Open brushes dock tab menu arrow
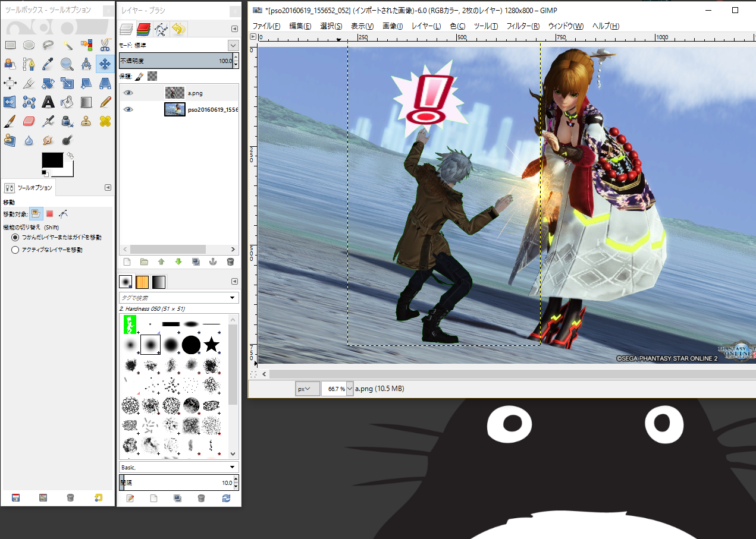The image size is (756, 539). tap(234, 281)
